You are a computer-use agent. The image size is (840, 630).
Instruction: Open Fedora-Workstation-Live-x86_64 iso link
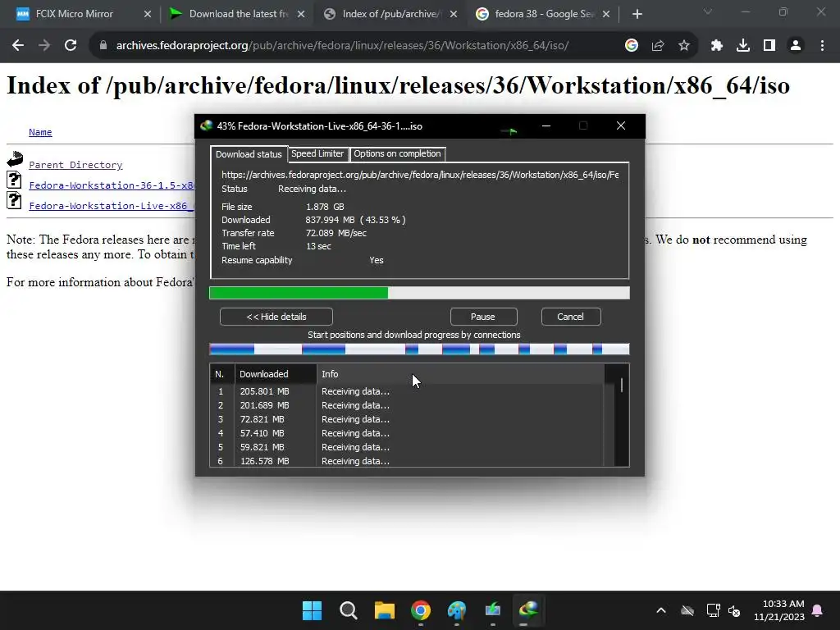112,206
